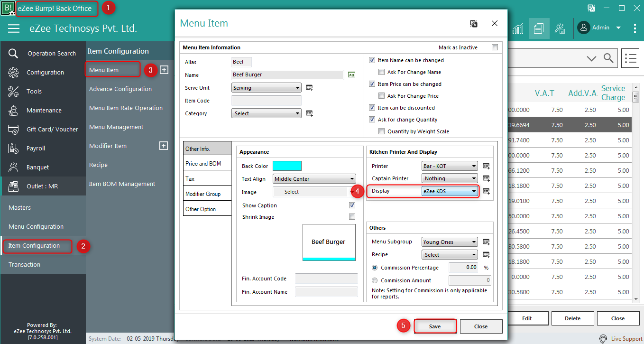Switch to the Price and BOM tab

tap(207, 164)
